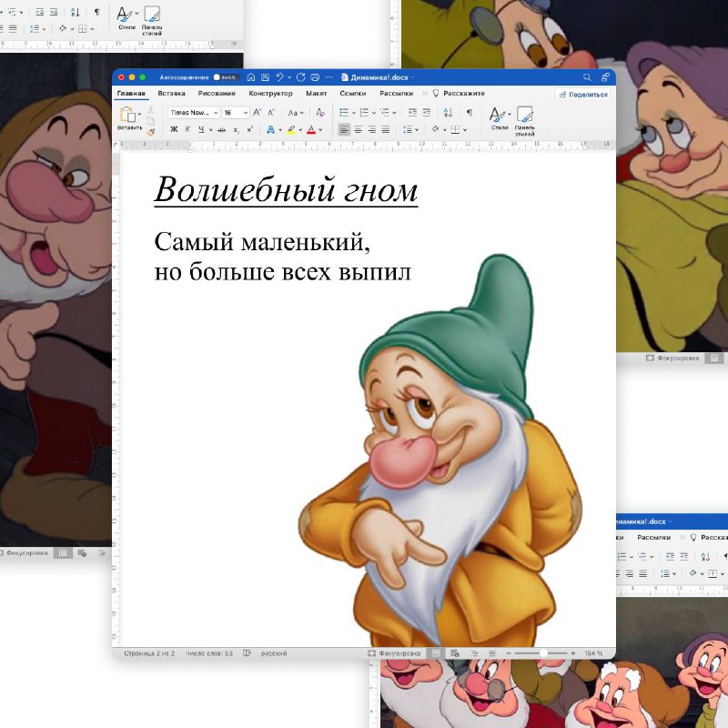Screen dimensions: 728x728
Task: Expand the underline style arrow
Action: 210,130
